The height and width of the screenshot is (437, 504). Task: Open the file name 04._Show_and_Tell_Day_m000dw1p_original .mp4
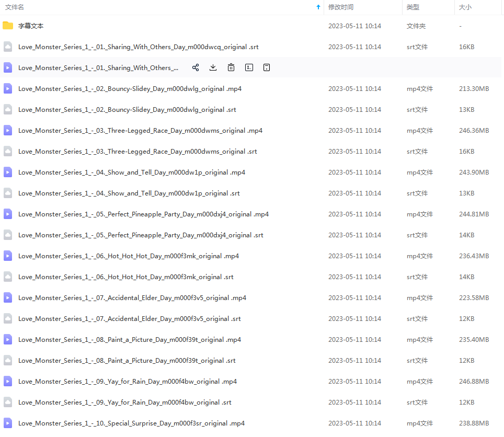(132, 172)
